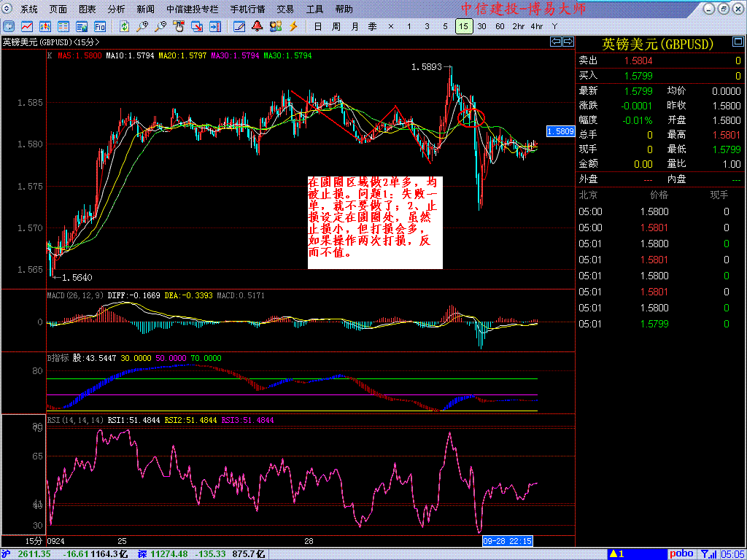Click the MA5:1.5800 moving average label

[80, 55]
